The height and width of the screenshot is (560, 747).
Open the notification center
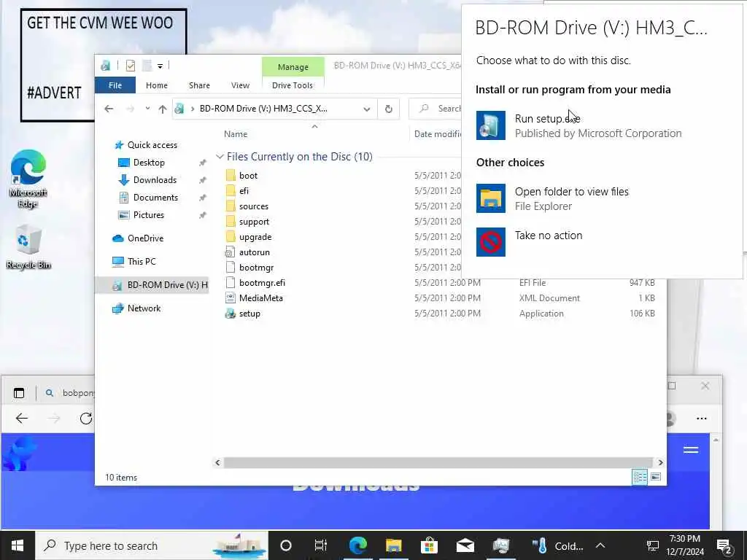pos(724,547)
